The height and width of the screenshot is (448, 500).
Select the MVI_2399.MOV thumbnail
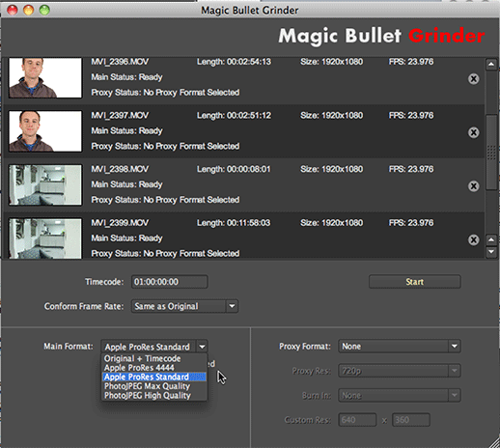[x=45, y=238]
